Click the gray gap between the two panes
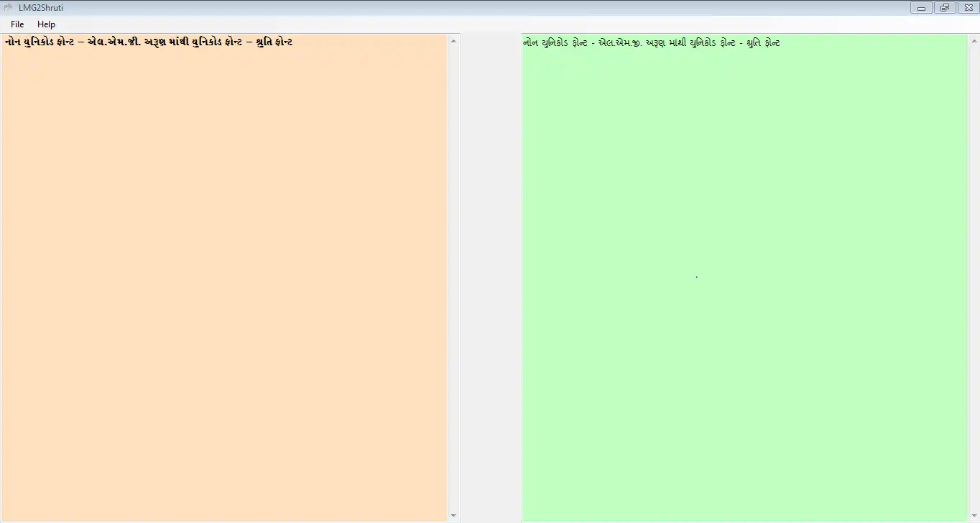This screenshot has height=523, width=980. pos(491,278)
